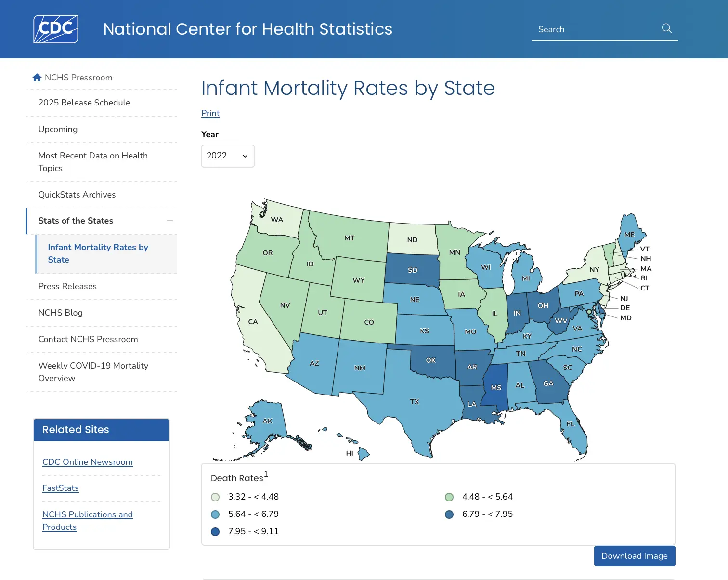Collapse the Stats of the States section

tap(170, 221)
